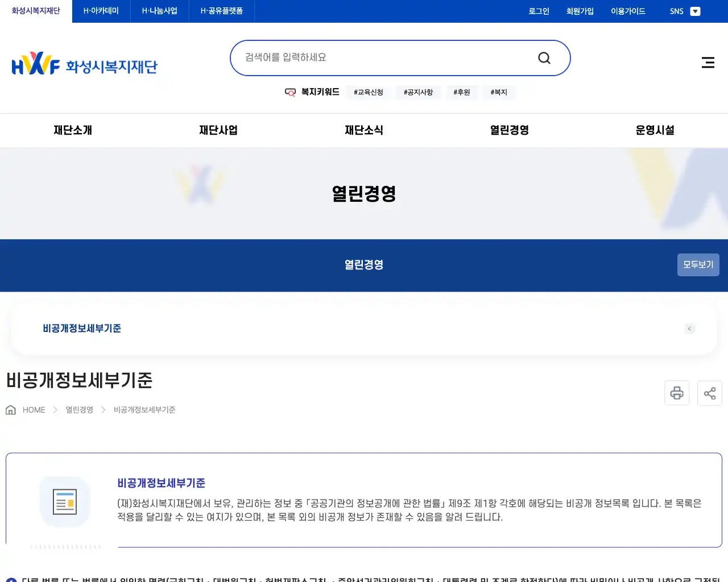This screenshot has width=728, height=582.
Task: Print the page using the printer icon
Action: 676,393
